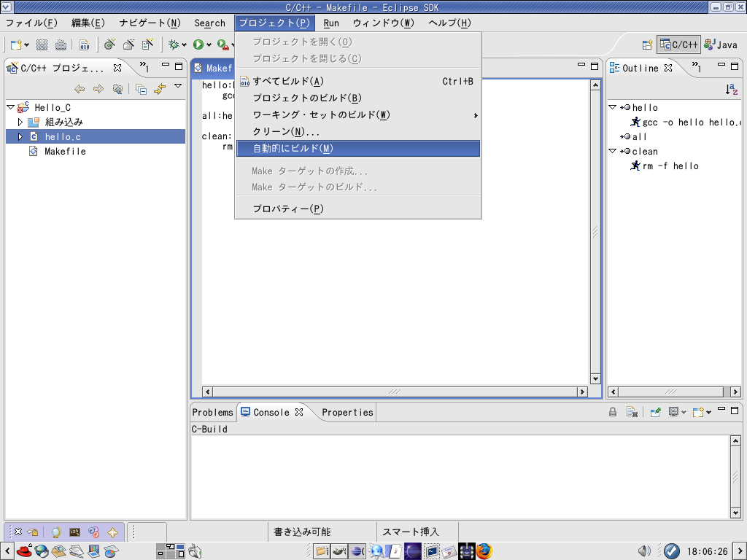The height and width of the screenshot is (560, 747).
Task: Close the Outline view tab
Action: pyautogui.click(x=668, y=68)
